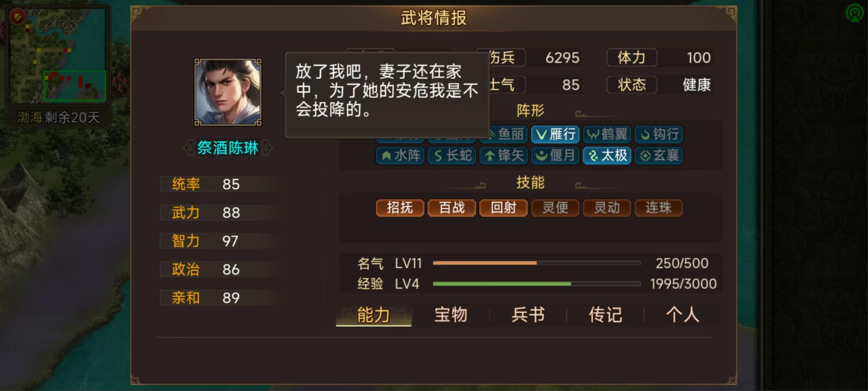Screen dimensions: 868x391
Task: Click the 百战 skill button
Action: point(451,207)
